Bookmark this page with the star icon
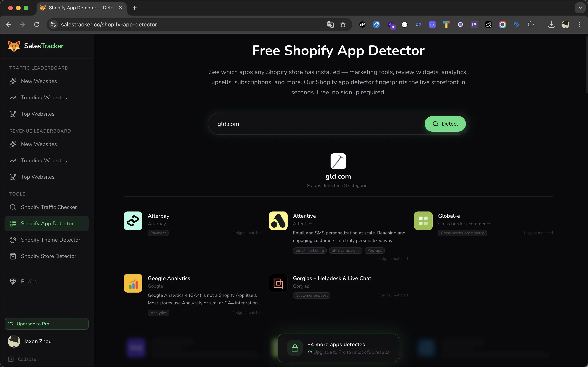This screenshot has width=588, height=367. click(343, 24)
